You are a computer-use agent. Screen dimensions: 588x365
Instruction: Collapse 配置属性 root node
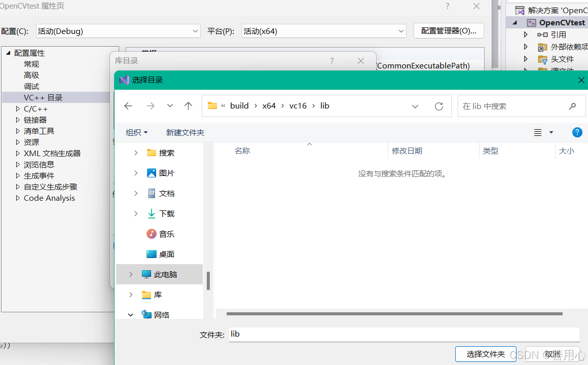coord(8,53)
